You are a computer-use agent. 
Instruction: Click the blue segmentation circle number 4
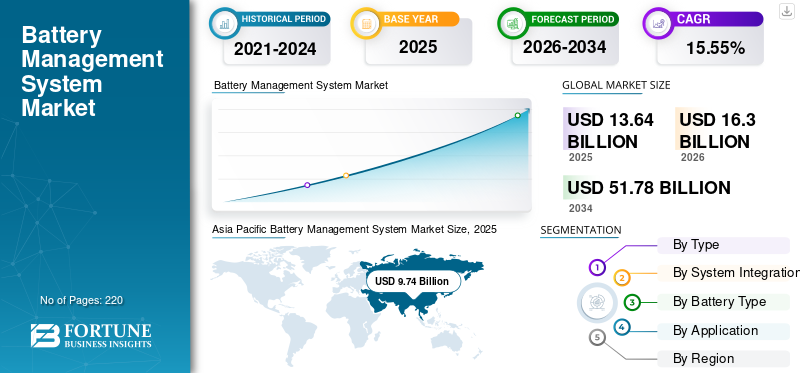622,327
